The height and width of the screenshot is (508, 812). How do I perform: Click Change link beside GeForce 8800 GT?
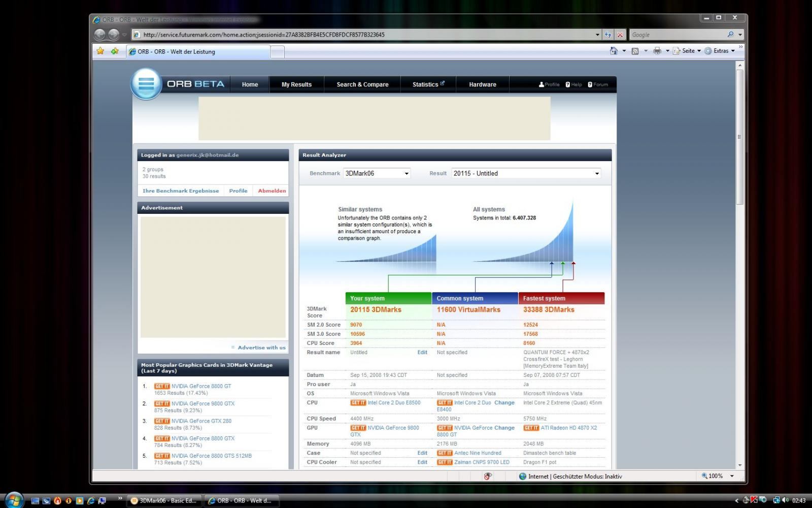504,428
